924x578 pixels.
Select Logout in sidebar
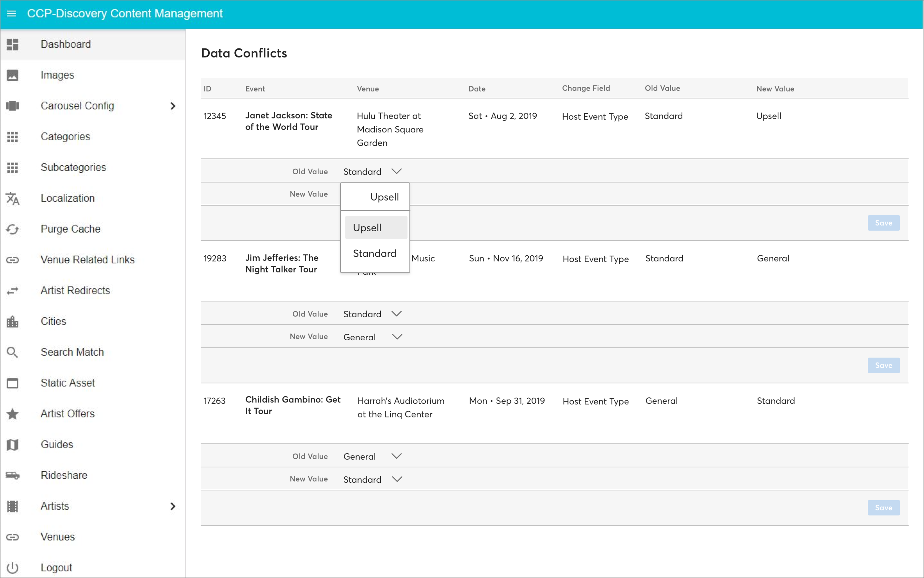pos(92,568)
